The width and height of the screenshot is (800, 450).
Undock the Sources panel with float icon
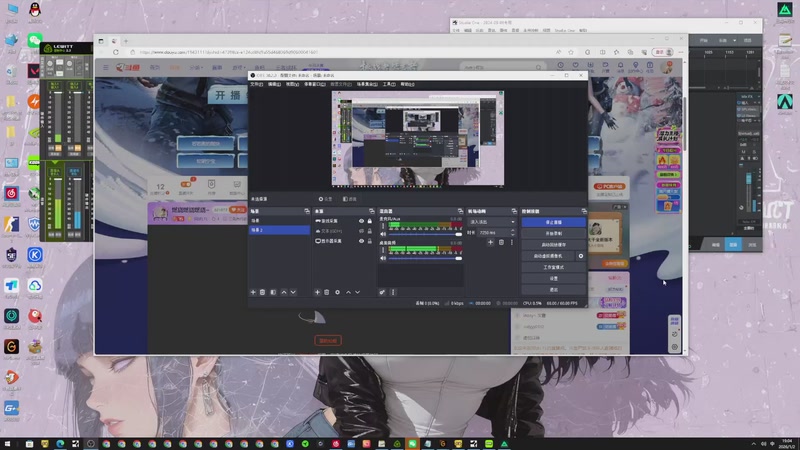pos(371,211)
